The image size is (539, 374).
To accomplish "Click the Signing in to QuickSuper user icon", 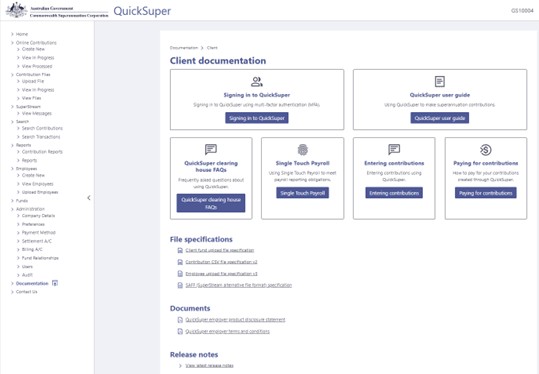I will tap(257, 82).
